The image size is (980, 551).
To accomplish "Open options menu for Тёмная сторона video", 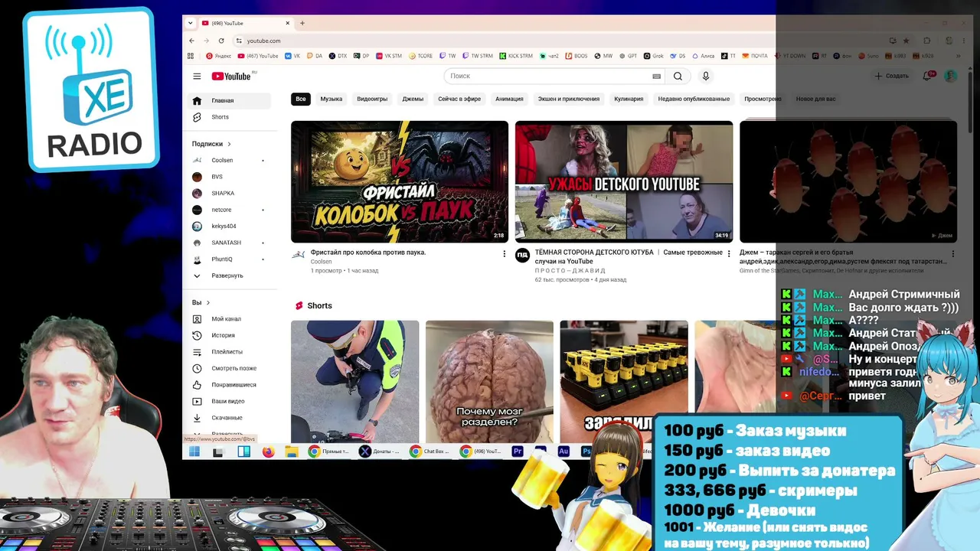I will pos(728,253).
